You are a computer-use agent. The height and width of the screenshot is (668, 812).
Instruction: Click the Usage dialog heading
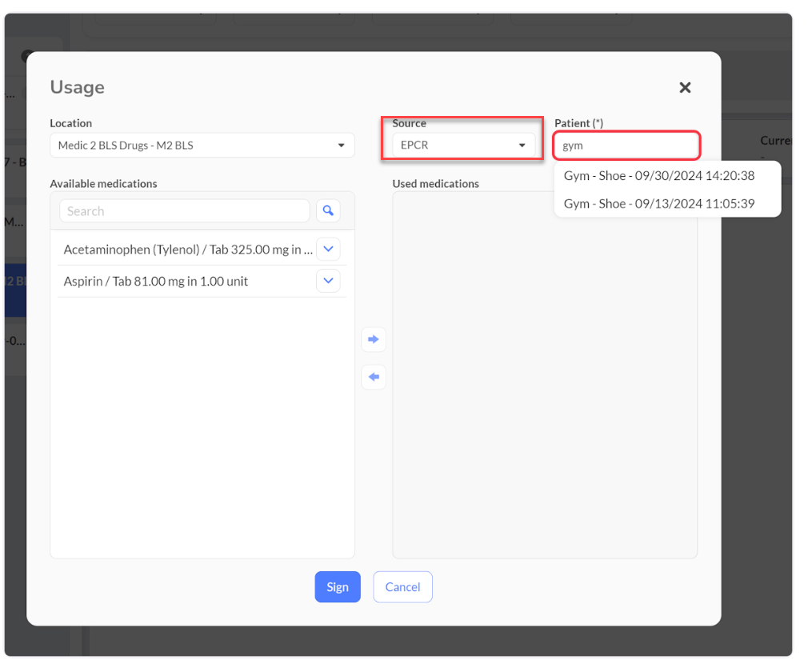click(78, 87)
